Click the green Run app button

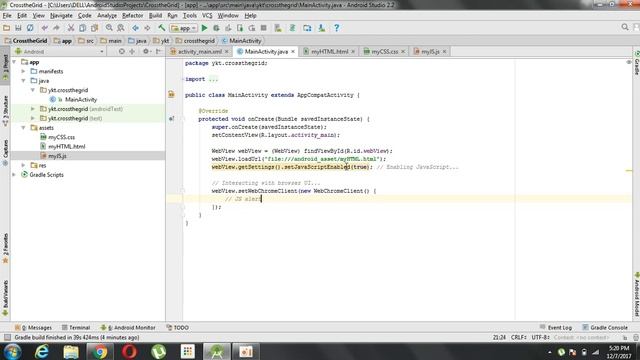coord(204,28)
